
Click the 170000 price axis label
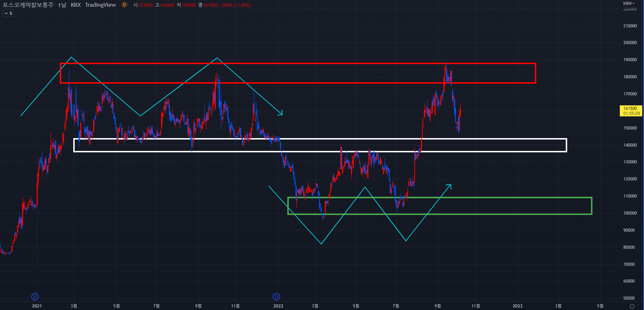coord(630,94)
